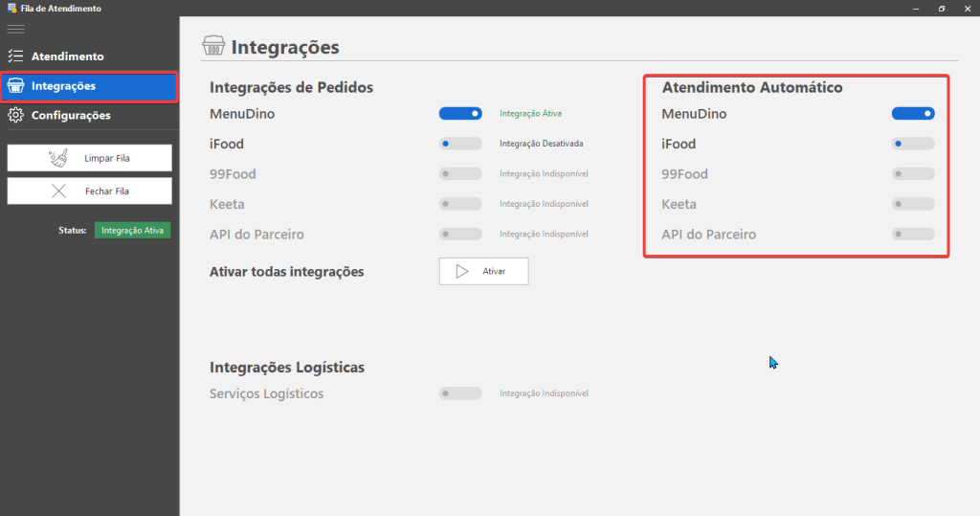
Task: Click the Status: label in sidebar
Action: tap(73, 230)
